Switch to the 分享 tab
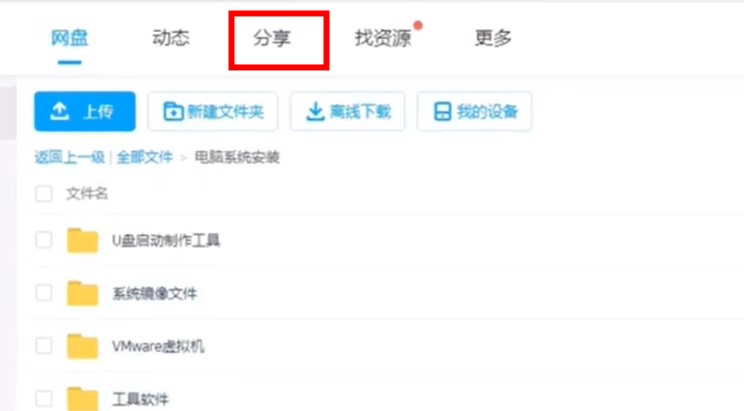 271,38
